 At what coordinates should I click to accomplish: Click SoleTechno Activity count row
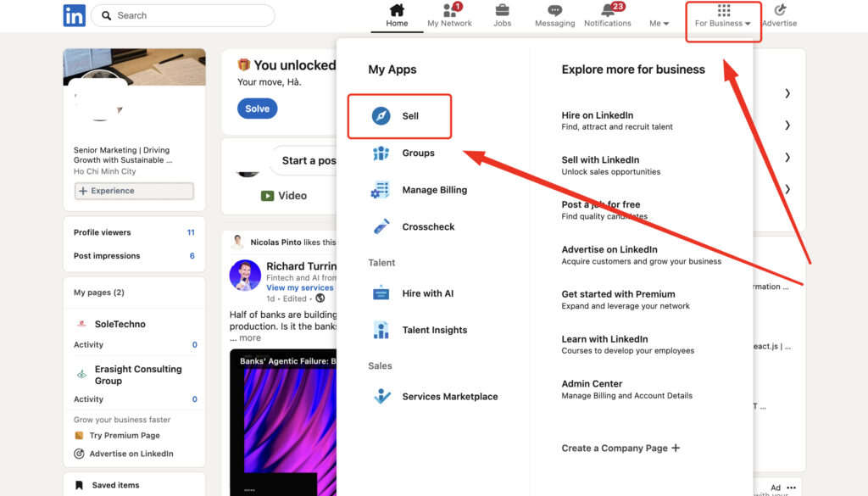135,344
